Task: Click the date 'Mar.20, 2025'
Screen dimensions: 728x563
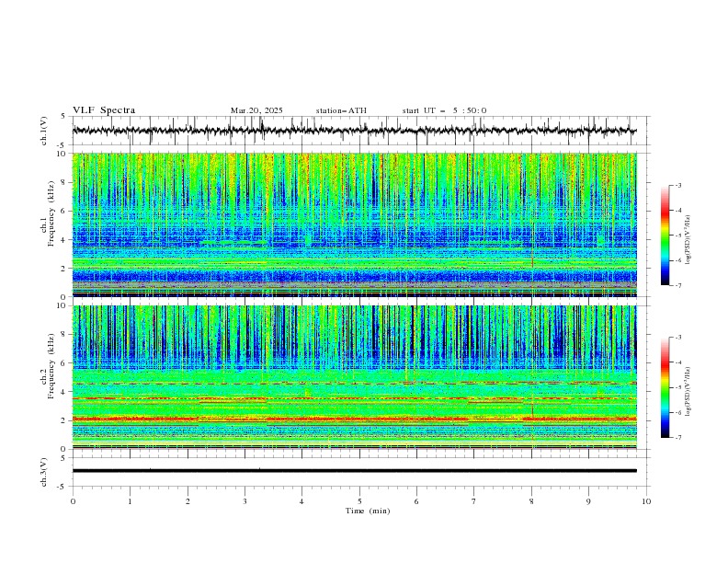Action: 256,110
